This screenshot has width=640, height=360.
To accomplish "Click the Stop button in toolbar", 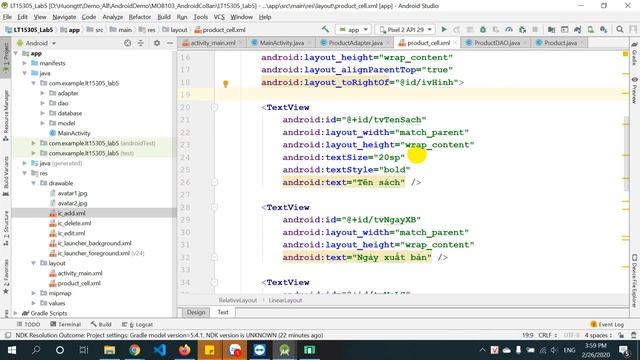I will 535,29.
